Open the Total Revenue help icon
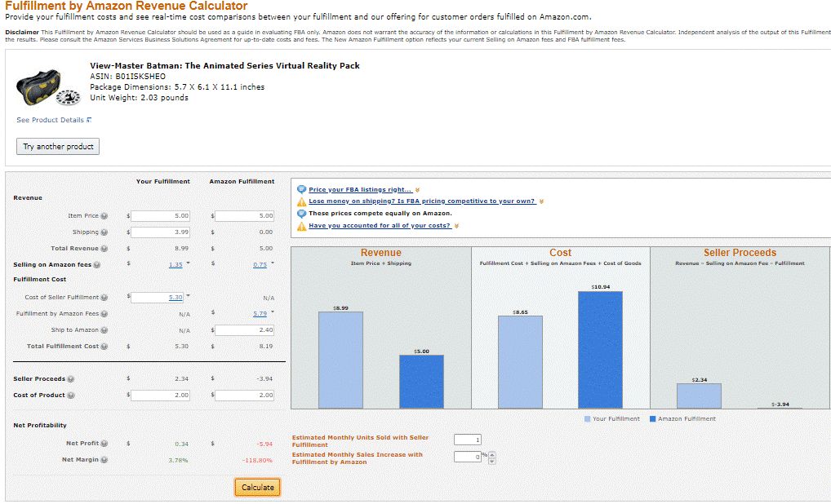Screen dimensions: 831x504 [104, 249]
